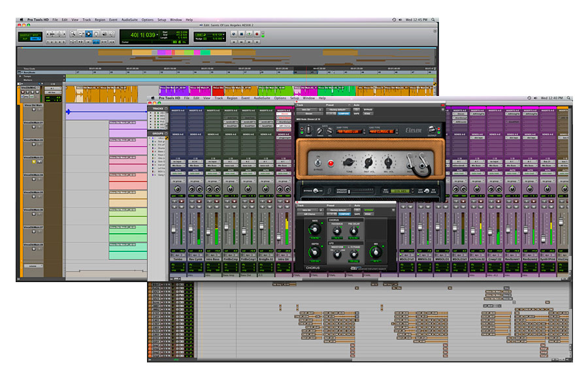Screen dimensions: 588x382
Task: Click the Chorus MIX knob
Action: [x=376, y=252]
